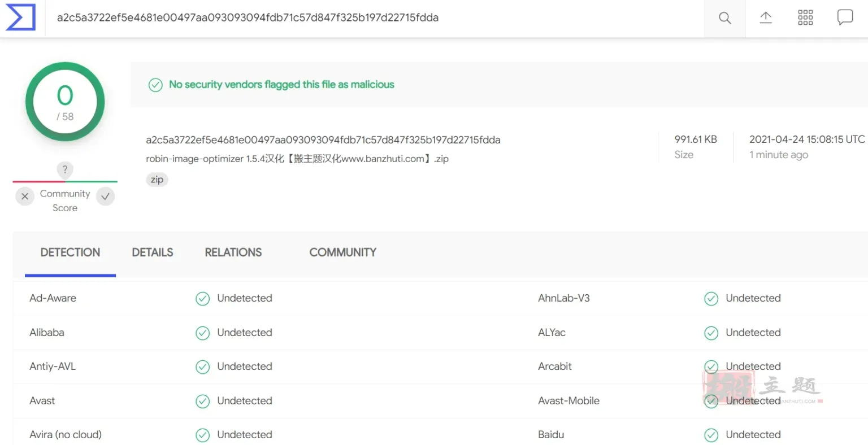868x445 pixels.
Task: Click the zip file type tag
Action: [157, 180]
